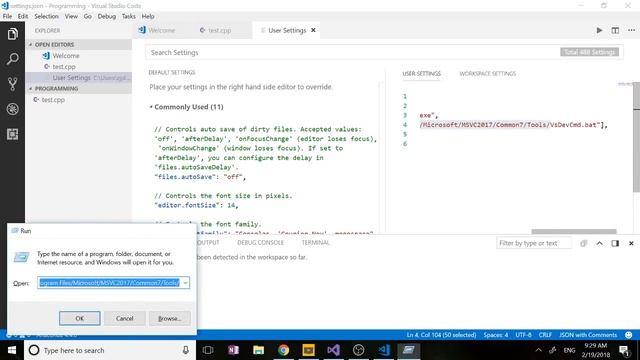Switch to the Workspace Settings scope tab

487,73
